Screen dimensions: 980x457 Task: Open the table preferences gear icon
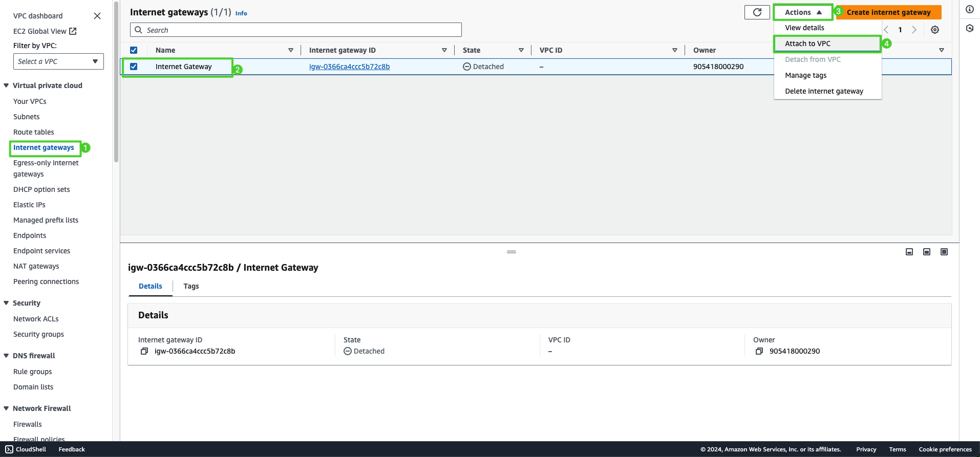(x=934, y=30)
